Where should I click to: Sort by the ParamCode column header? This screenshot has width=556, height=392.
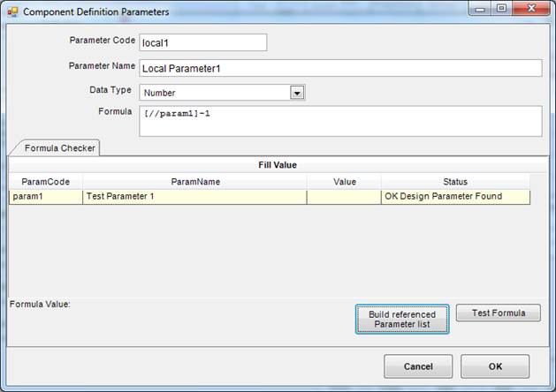[45, 181]
